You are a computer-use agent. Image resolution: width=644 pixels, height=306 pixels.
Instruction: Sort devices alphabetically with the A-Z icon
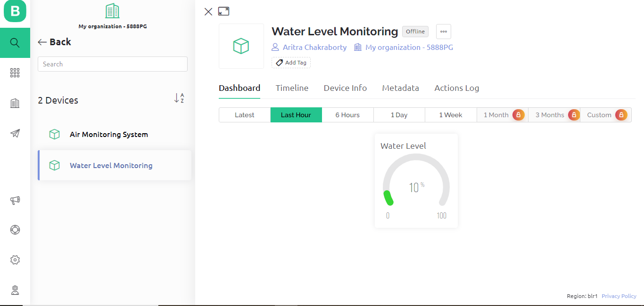[179, 98]
